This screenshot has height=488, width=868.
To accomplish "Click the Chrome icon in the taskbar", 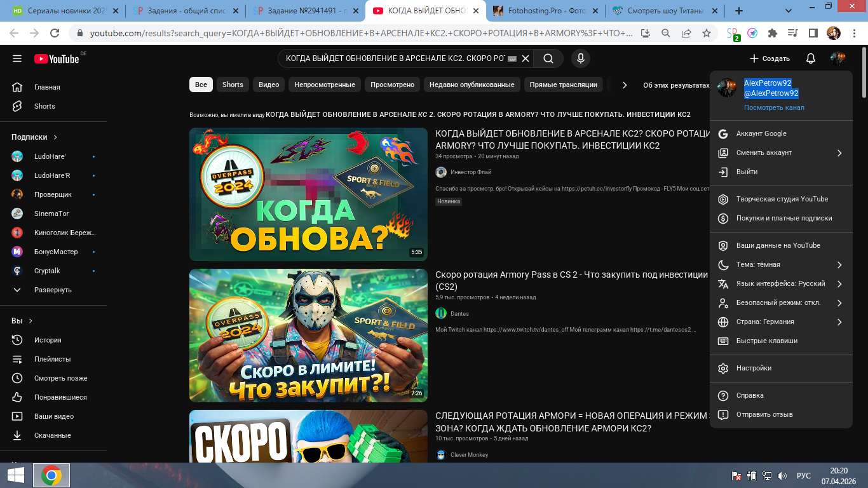I will (x=51, y=475).
